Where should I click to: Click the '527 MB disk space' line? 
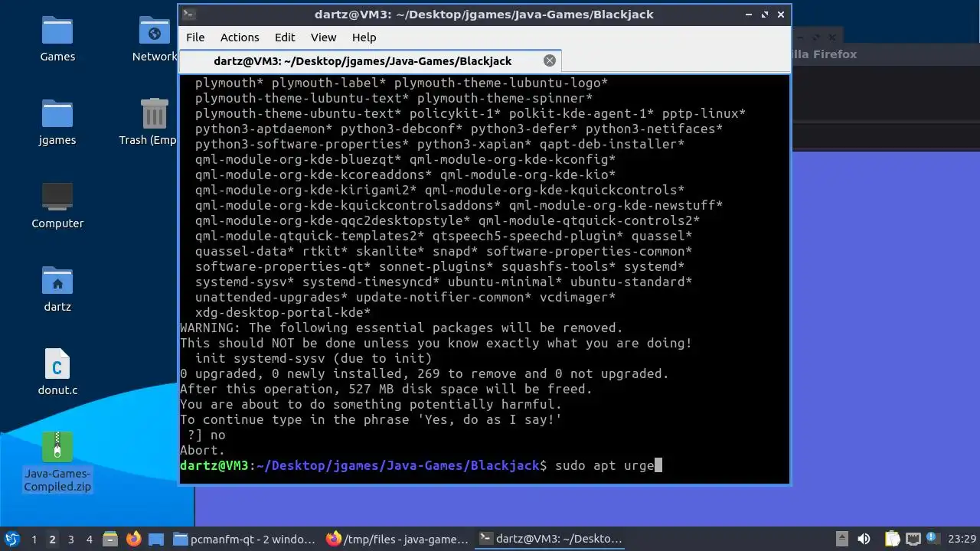click(387, 389)
